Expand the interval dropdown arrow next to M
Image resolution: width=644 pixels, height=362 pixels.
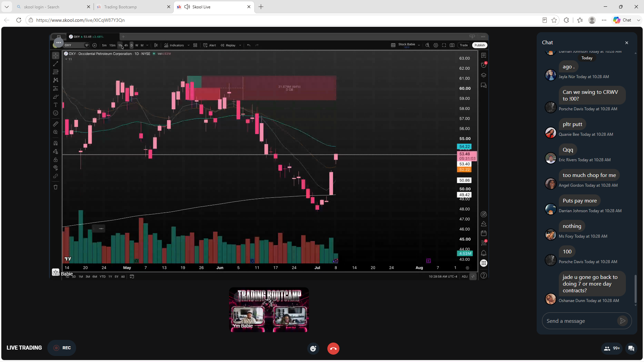coord(147,45)
